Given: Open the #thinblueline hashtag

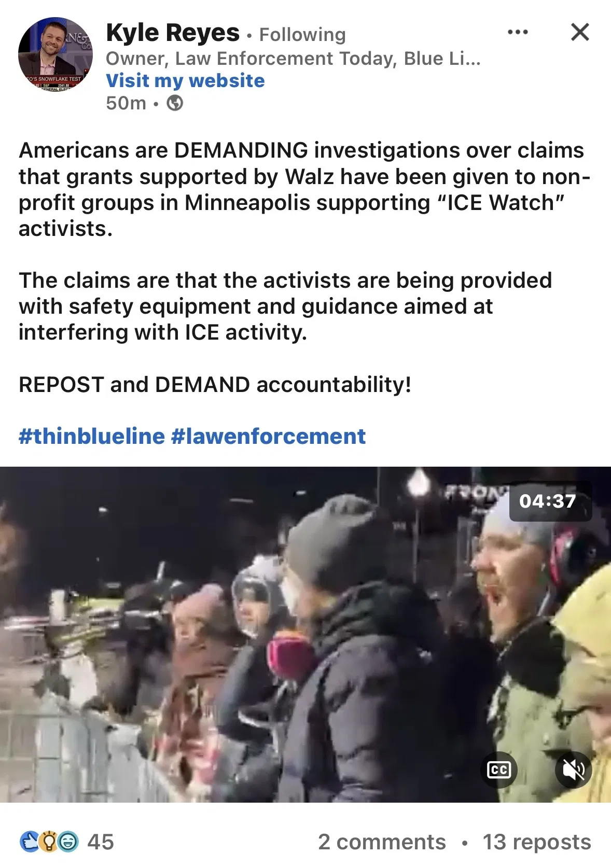Looking at the screenshot, I should [92, 436].
